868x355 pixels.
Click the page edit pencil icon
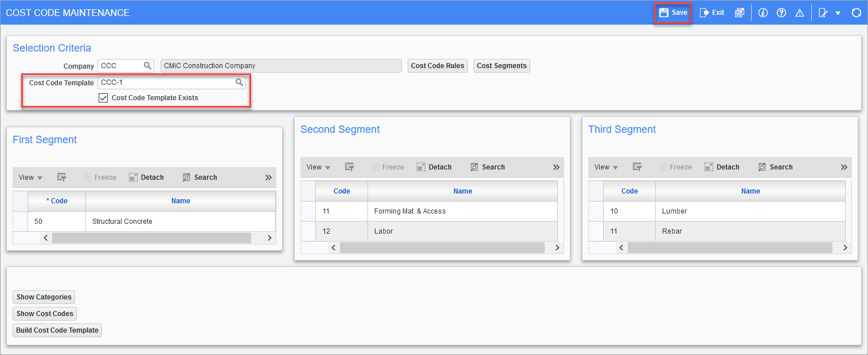pos(823,13)
